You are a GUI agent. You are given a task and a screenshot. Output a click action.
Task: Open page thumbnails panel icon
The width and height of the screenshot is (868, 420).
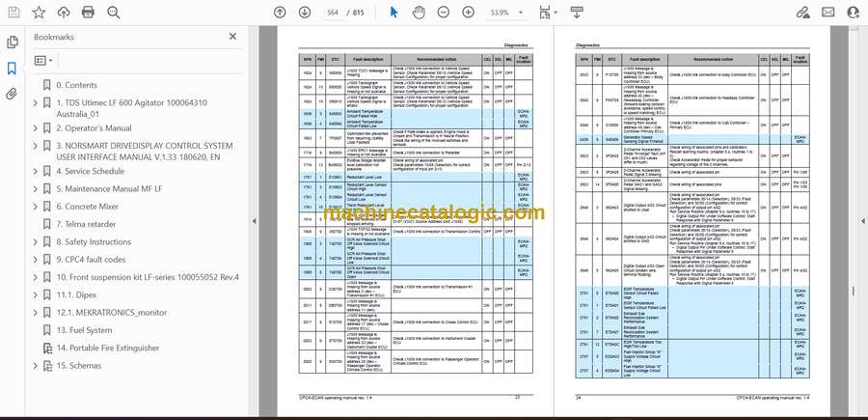click(x=13, y=42)
